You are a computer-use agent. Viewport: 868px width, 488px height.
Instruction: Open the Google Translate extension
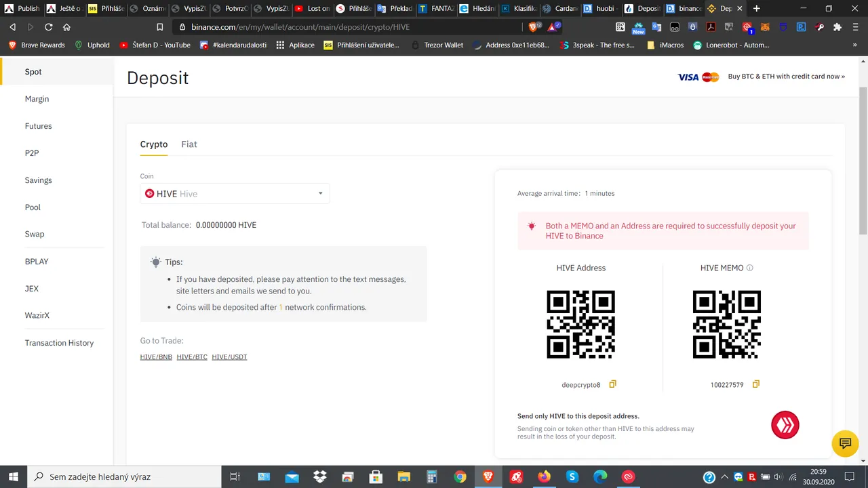coord(656,27)
